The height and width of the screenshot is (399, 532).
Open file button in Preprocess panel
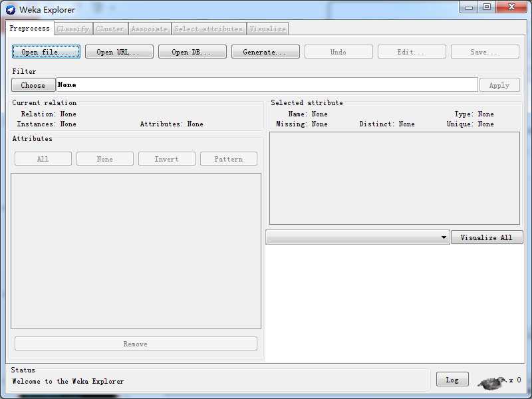pyautogui.click(x=46, y=52)
